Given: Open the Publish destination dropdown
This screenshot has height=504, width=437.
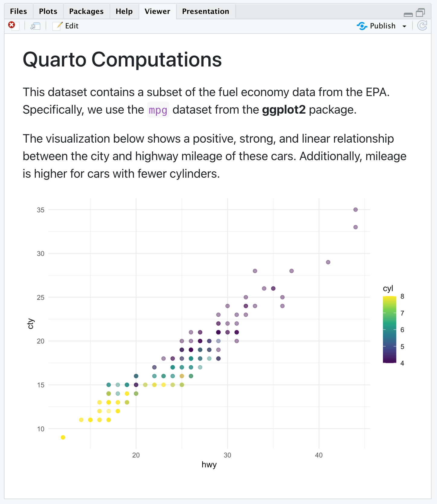Looking at the screenshot, I should [405, 26].
